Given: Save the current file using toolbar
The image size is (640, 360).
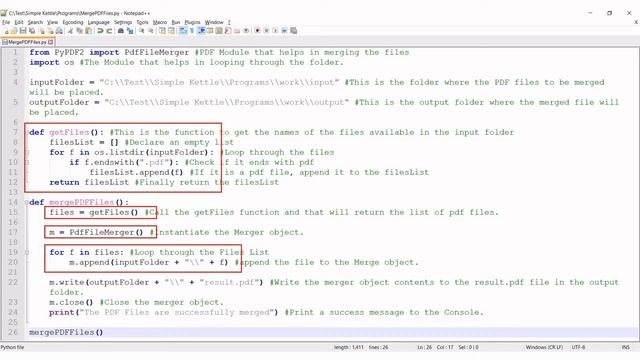Looking at the screenshot, I should (x=23, y=31).
